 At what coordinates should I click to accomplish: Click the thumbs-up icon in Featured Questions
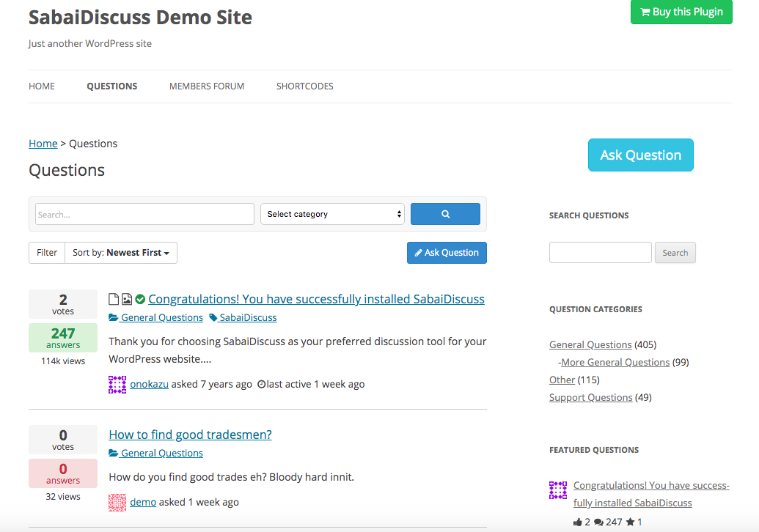tap(577, 522)
